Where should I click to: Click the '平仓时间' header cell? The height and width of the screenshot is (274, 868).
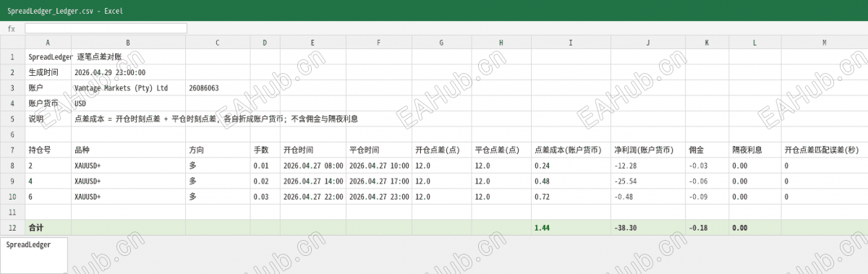[378, 150]
